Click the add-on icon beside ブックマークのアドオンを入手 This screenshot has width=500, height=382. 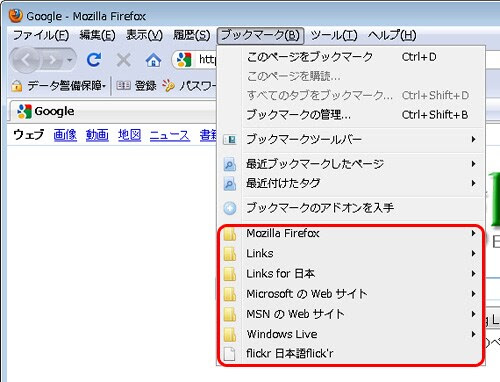tap(230, 208)
